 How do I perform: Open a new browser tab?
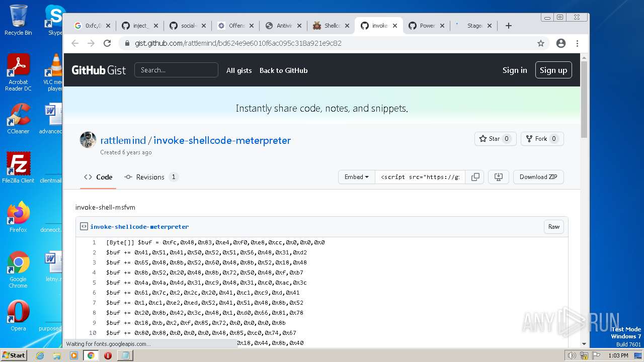coord(509,26)
